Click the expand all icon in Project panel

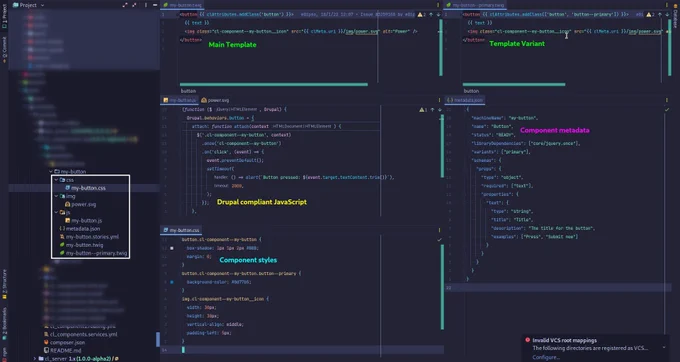point(125,5)
